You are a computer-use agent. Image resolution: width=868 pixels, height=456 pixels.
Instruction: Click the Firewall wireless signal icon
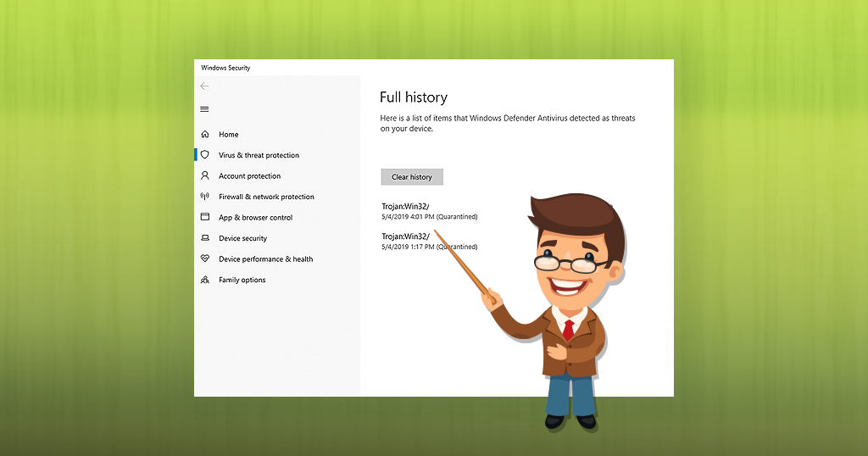pos(204,197)
